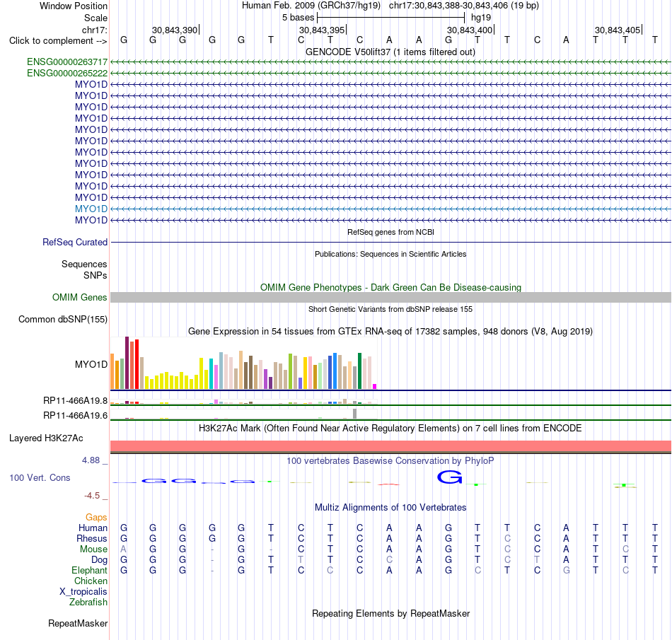The image size is (672, 640).
Task: Select the Mouse alignment row label
Action: click(93, 549)
